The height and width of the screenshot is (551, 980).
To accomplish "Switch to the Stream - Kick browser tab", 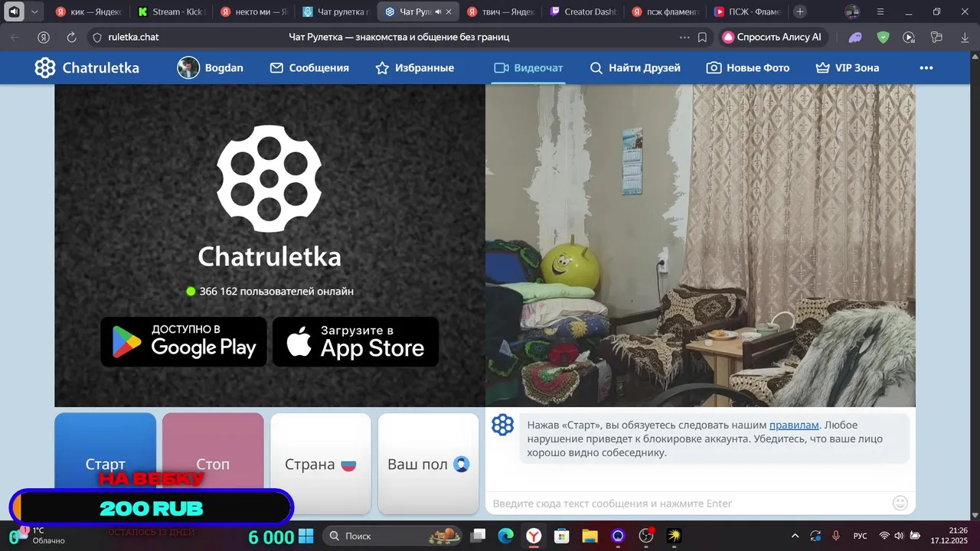I will (172, 11).
